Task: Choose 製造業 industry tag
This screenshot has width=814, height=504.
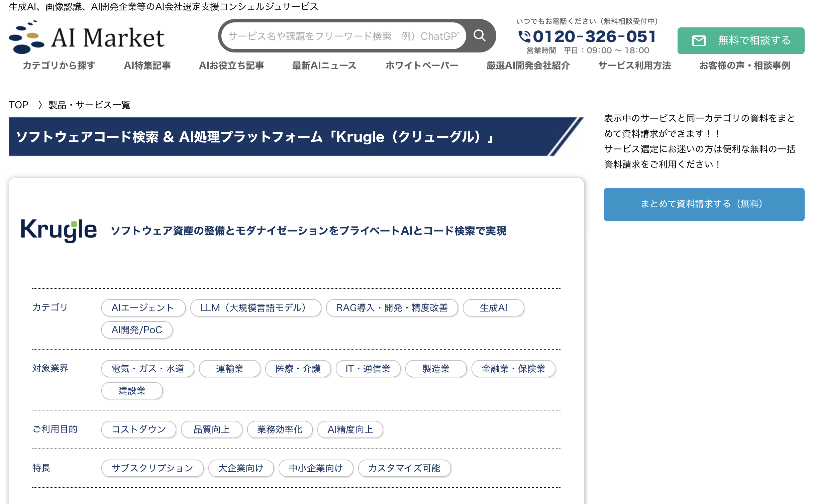Action: [x=436, y=369]
